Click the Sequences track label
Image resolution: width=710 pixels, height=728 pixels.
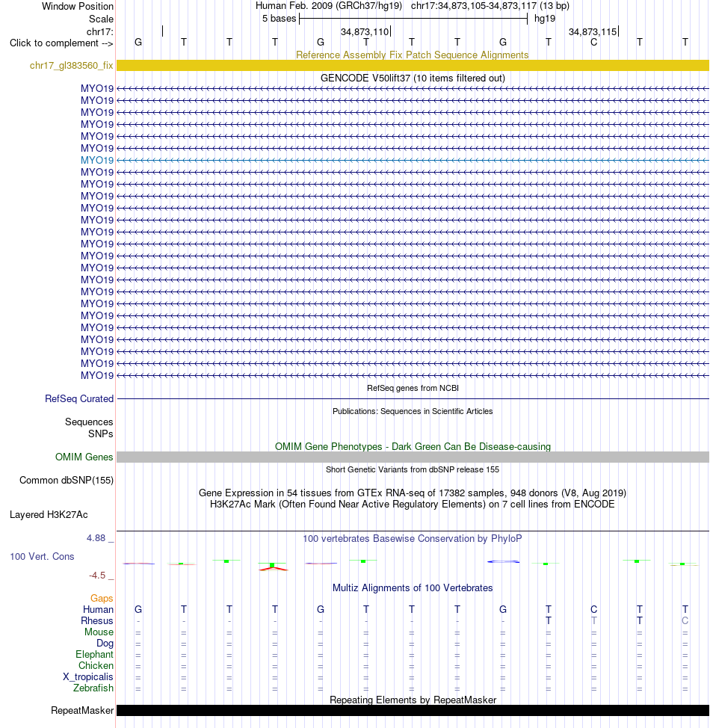tap(89, 422)
